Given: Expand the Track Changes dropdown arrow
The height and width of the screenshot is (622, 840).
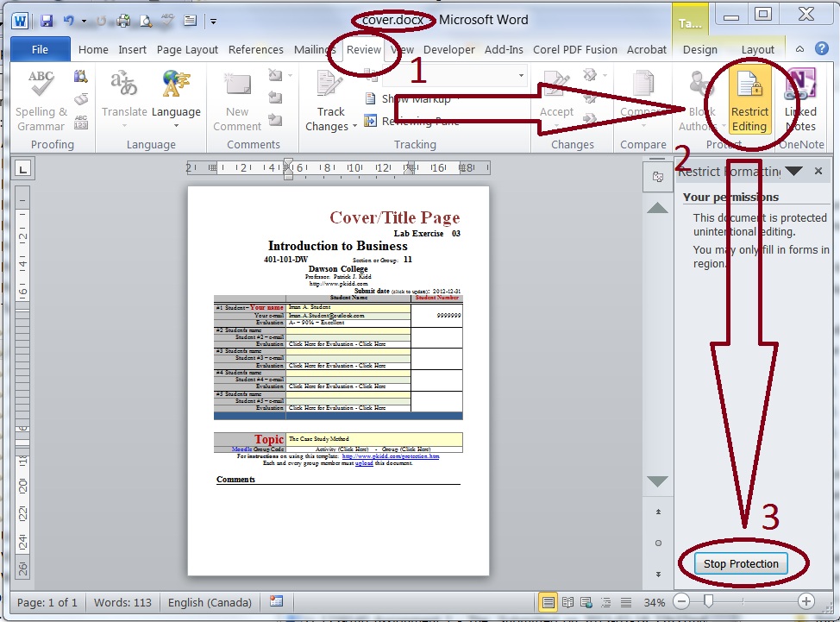Looking at the screenshot, I should (x=354, y=127).
